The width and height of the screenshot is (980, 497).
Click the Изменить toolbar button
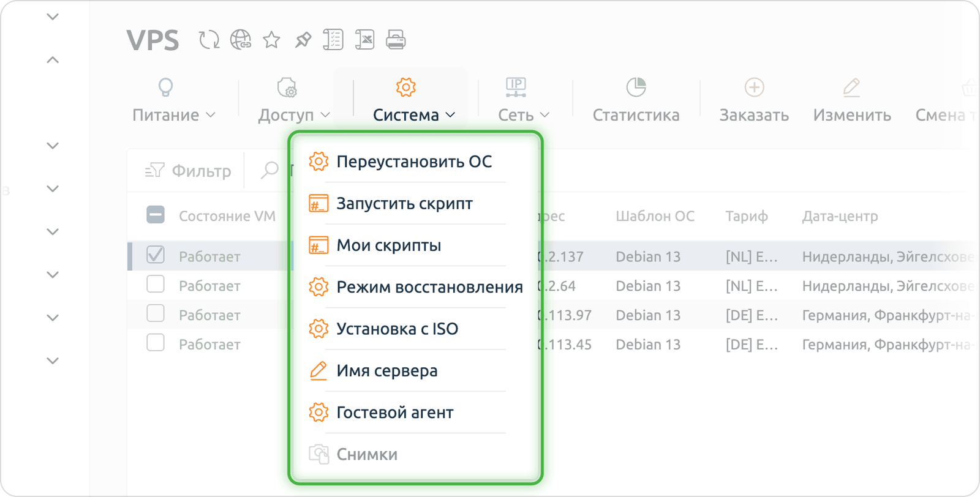pos(852,99)
